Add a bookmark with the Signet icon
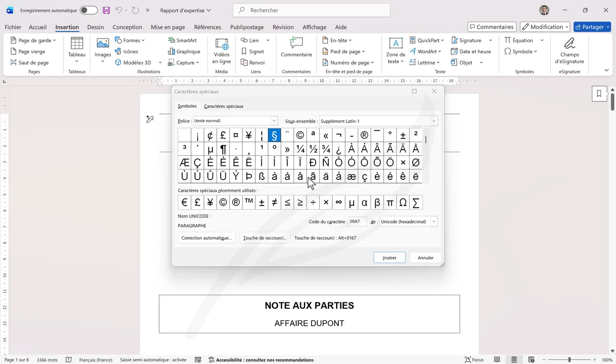Screen dimensions: 616x364 [x=255, y=51]
